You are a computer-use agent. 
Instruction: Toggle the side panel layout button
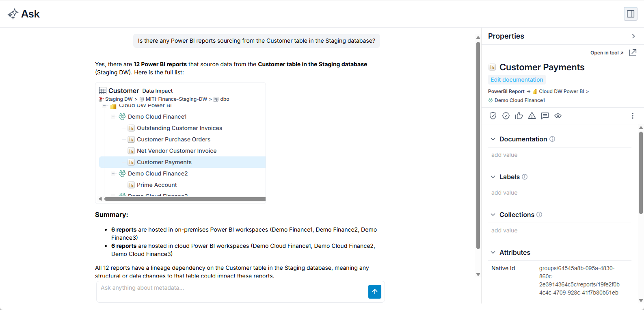(x=631, y=14)
